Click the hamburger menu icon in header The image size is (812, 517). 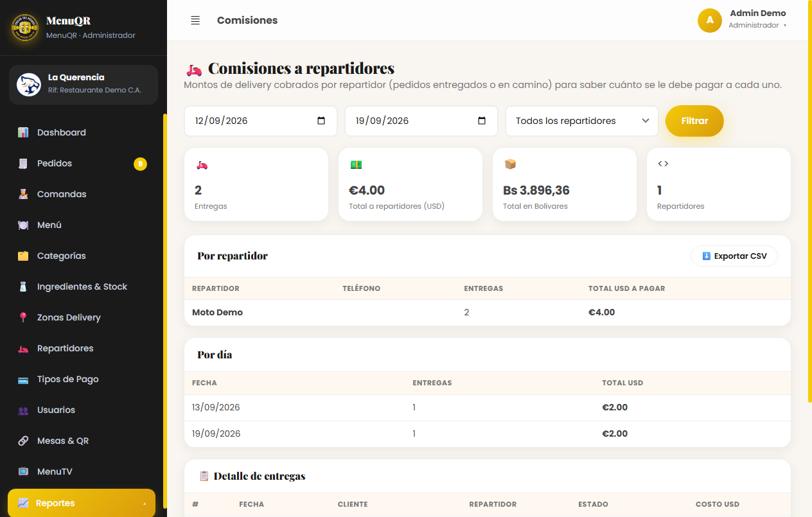coord(195,21)
